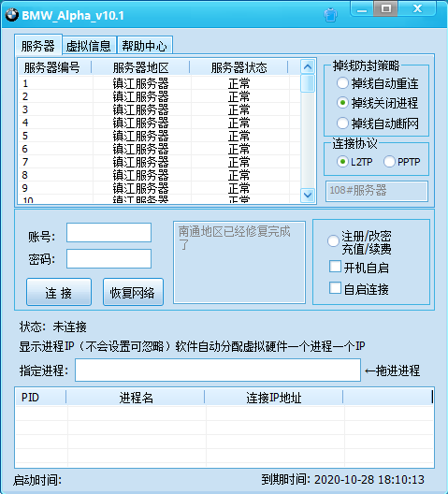The width and height of the screenshot is (448, 494).
Task: Click the 指定进程 input field
Action: tap(218, 370)
